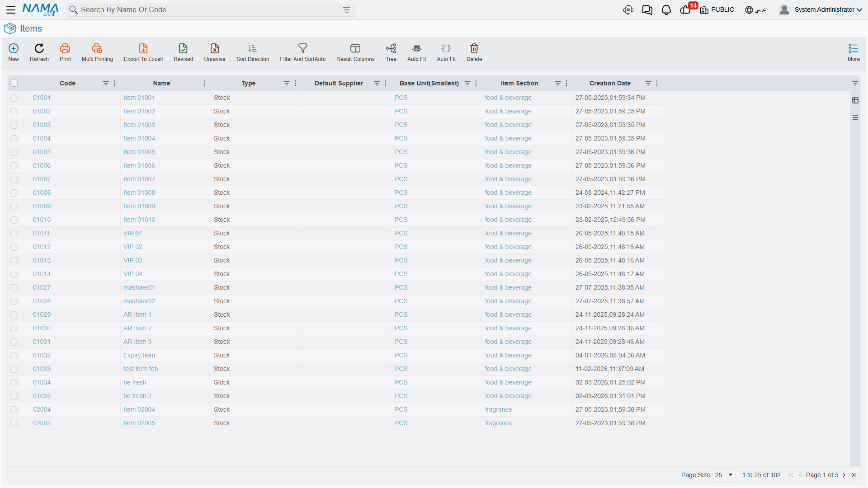Image resolution: width=868 pixels, height=488 pixels.
Task: Open the PCS unit link for row 01010
Action: [x=401, y=220]
